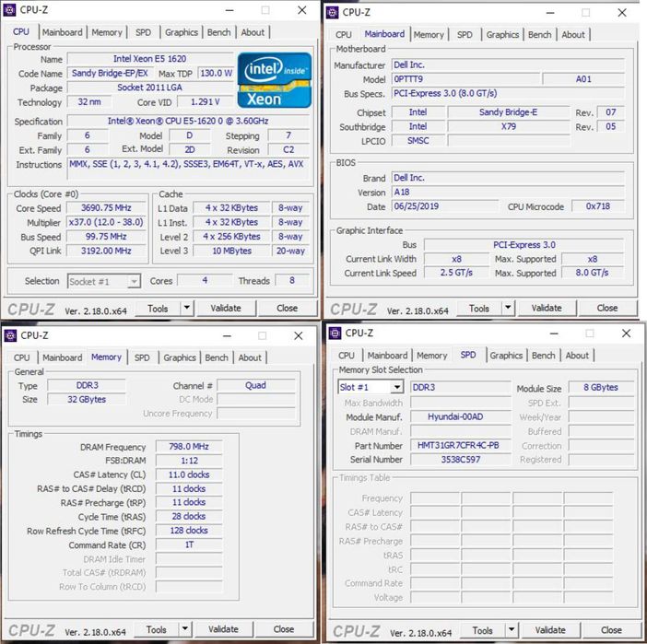Click Validate button in Mainboard window
This screenshot has width=647, height=644.
547,308
